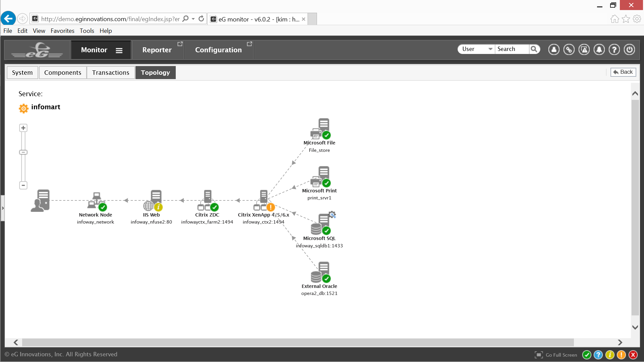Open the Configuration module
This screenshot has width=644, height=362.
pyautogui.click(x=218, y=50)
